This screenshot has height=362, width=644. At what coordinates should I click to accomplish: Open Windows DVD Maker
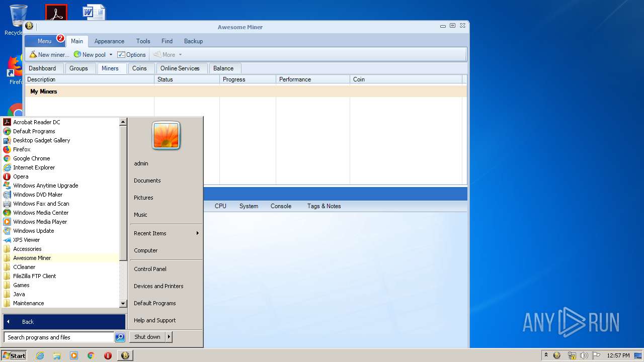click(60, 195)
